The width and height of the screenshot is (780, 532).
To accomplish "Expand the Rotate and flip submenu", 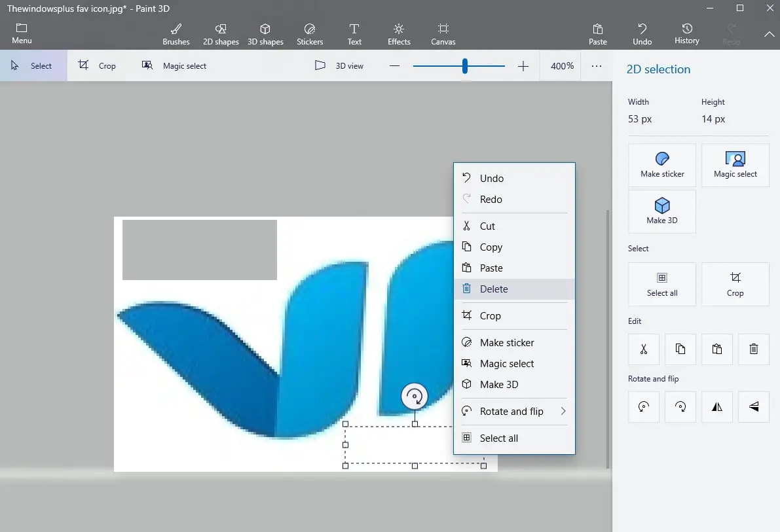I will point(514,411).
